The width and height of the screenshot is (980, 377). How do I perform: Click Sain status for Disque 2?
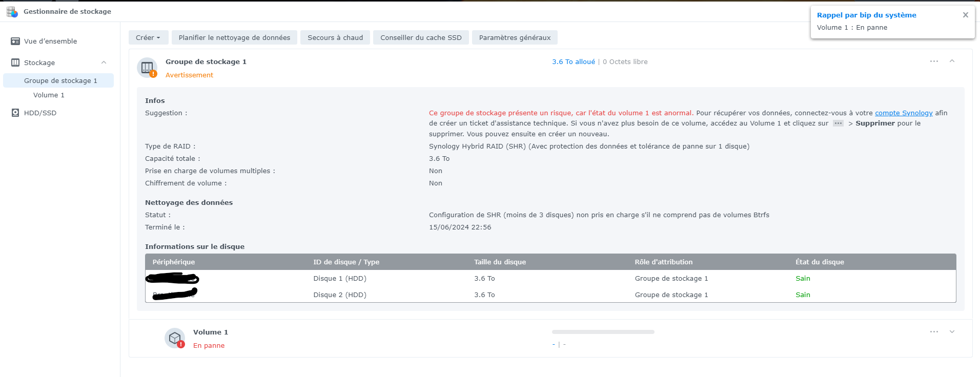click(x=803, y=295)
